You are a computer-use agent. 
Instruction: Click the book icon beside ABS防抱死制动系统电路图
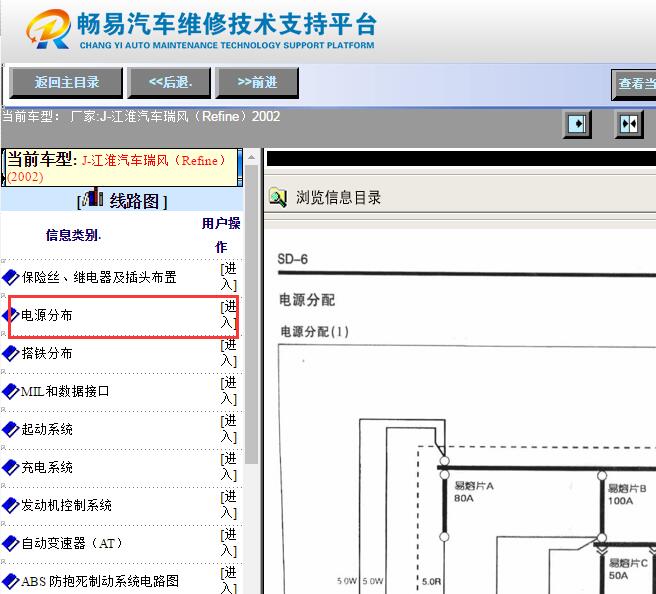(11, 581)
